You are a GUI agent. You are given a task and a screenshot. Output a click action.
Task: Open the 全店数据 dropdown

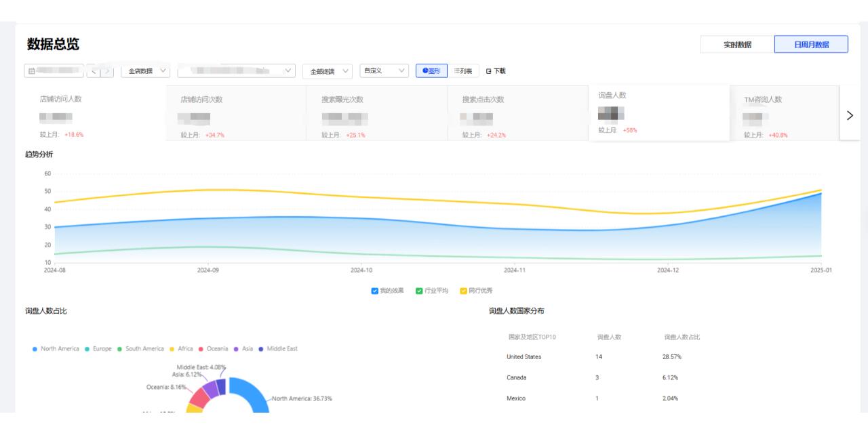[x=146, y=71]
